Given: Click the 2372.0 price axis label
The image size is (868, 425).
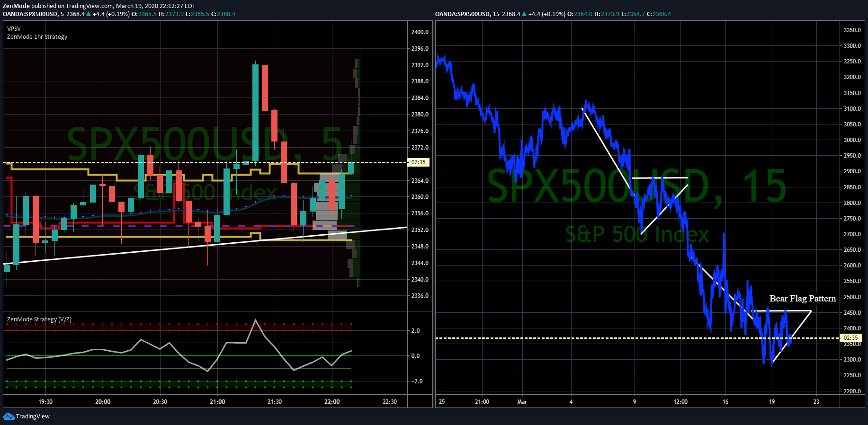Looking at the screenshot, I should [420, 148].
